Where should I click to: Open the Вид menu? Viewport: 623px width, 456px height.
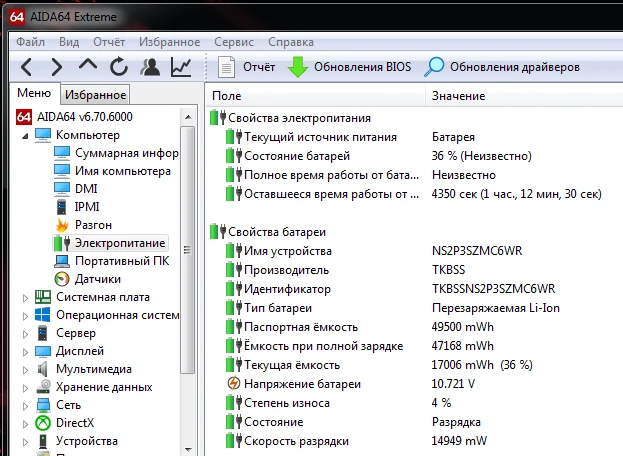pyautogui.click(x=69, y=42)
